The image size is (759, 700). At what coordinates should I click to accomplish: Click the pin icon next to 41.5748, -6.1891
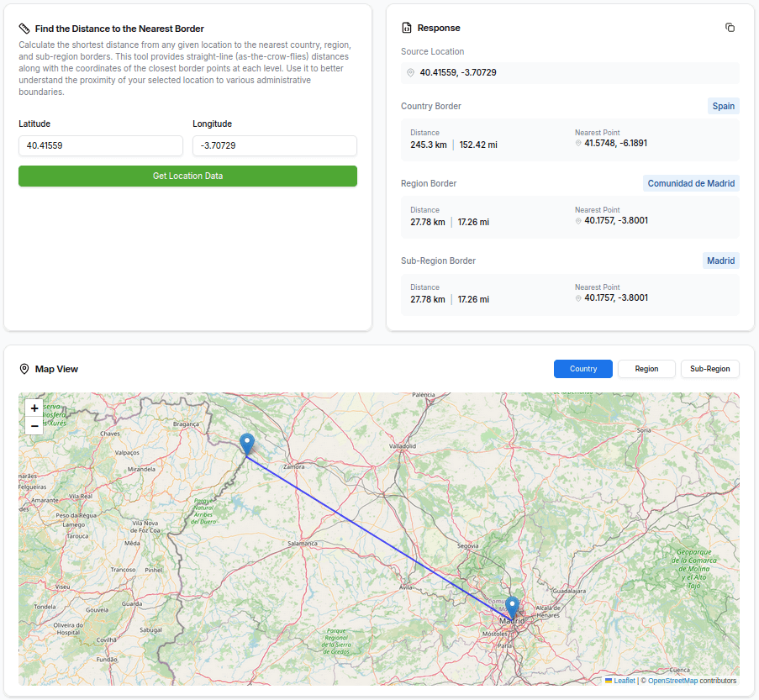click(578, 144)
